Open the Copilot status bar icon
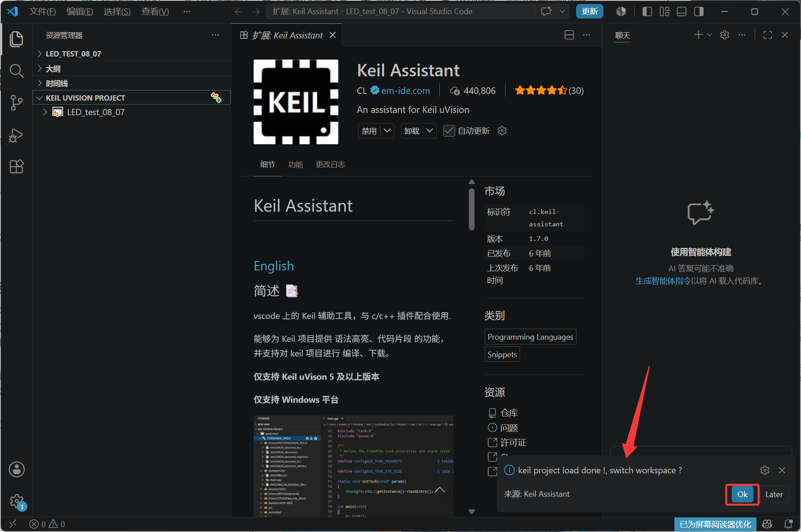This screenshot has width=801, height=532. click(767, 524)
